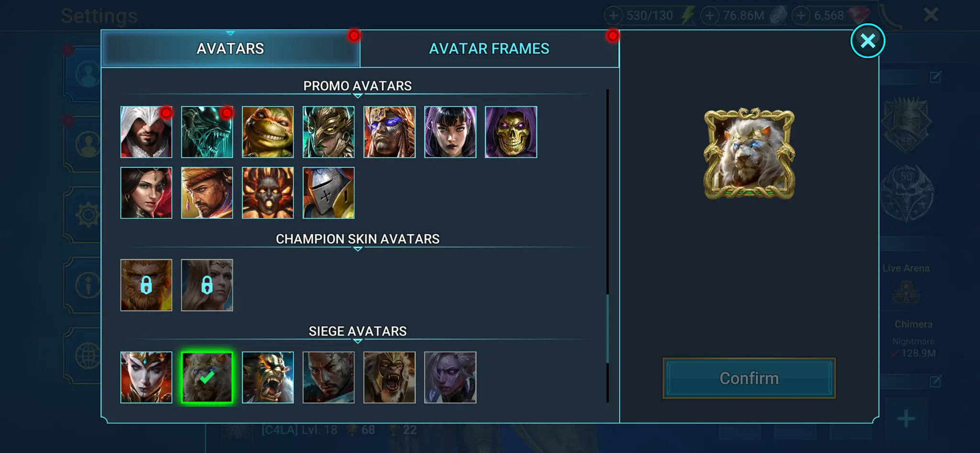Switch to the Avatar Frames tab
This screenshot has width=980, height=453.
(x=489, y=48)
